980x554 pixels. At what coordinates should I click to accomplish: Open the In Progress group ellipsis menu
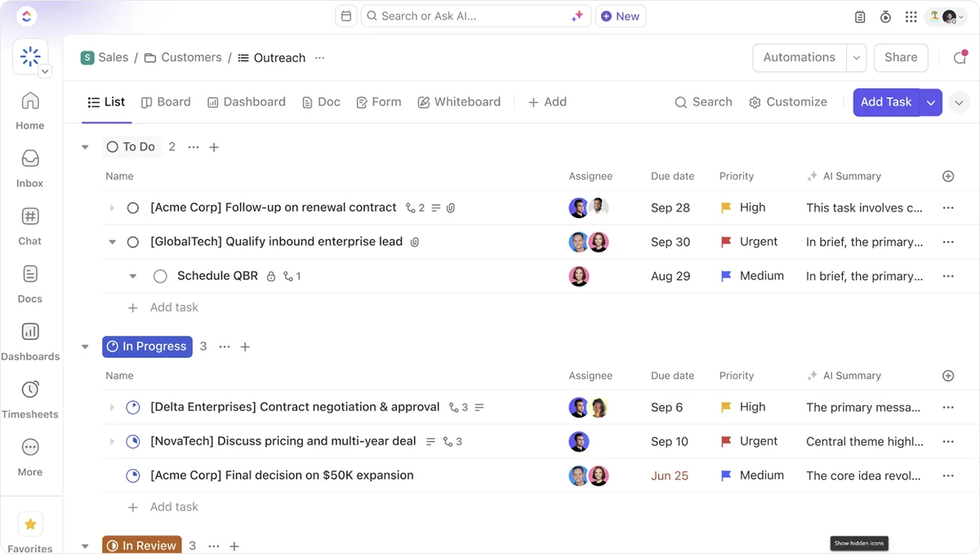225,346
